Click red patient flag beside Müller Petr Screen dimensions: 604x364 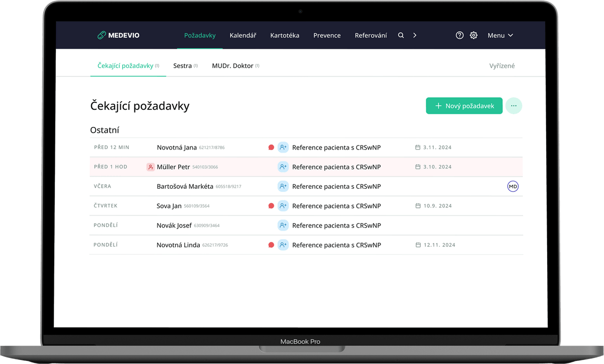(150, 167)
